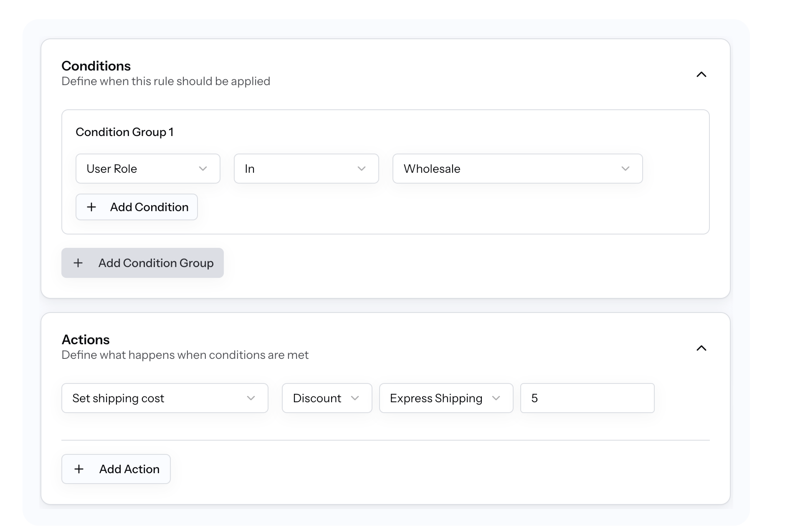Open the User Role condition dropdown
The height and width of the screenshot is (532, 785).
click(x=147, y=169)
